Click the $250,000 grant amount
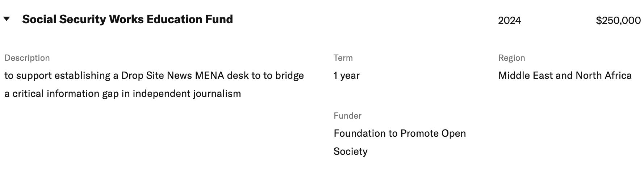Viewport: 644px width, 170px height. click(x=618, y=21)
